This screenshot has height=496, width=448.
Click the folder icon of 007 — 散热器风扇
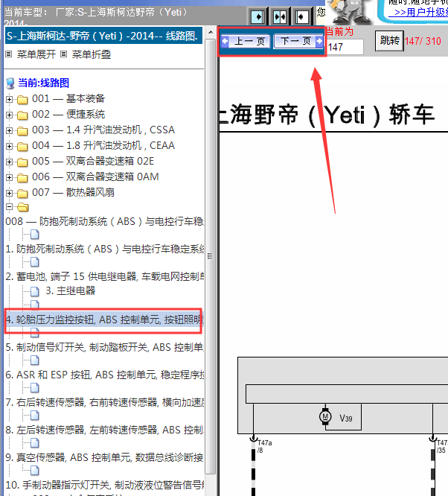pyautogui.click(x=22, y=194)
